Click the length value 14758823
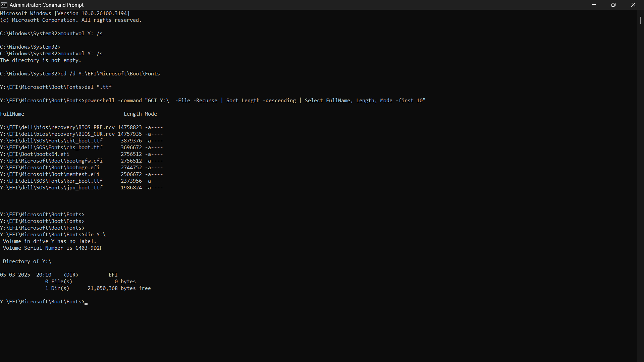Image resolution: width=644 pixels, height=362 pixels. pos(130,127)
